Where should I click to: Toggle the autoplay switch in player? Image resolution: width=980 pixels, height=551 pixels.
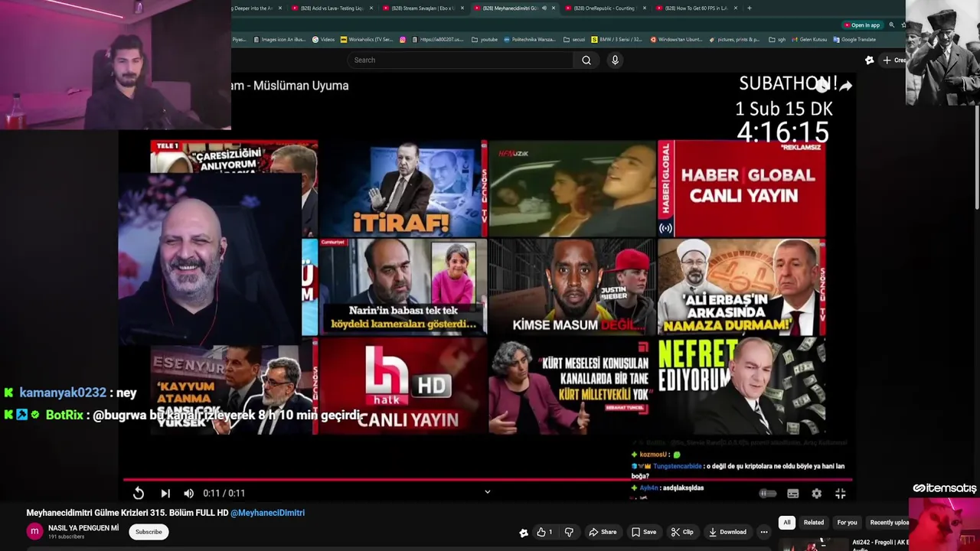767,494
